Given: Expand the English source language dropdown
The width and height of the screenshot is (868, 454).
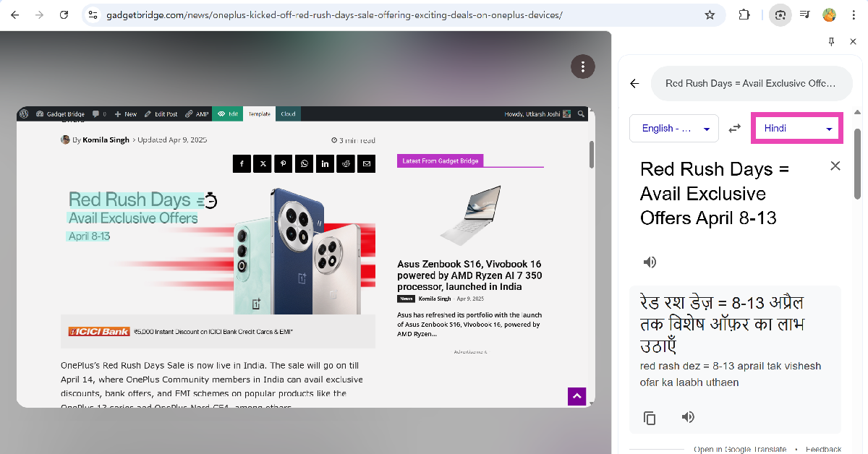Looking at the screenshot, I should tap(674, 129).
